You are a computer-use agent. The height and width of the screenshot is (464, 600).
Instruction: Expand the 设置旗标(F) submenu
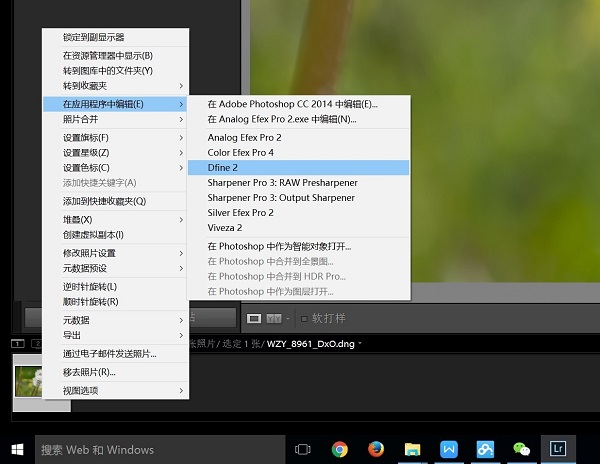115,138
